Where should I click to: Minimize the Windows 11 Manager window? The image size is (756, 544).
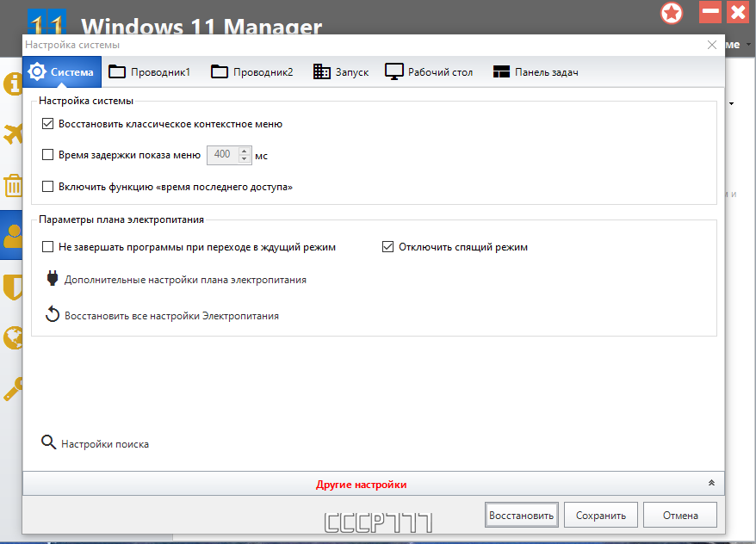[x=710, y=12]
